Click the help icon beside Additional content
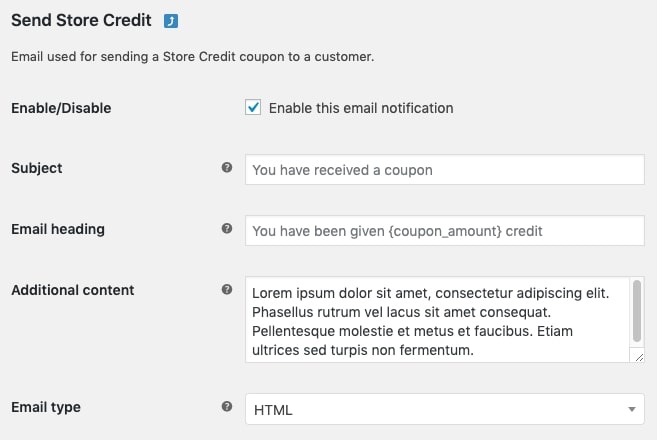The image size is (657, 440). click(x=227, y=290)
